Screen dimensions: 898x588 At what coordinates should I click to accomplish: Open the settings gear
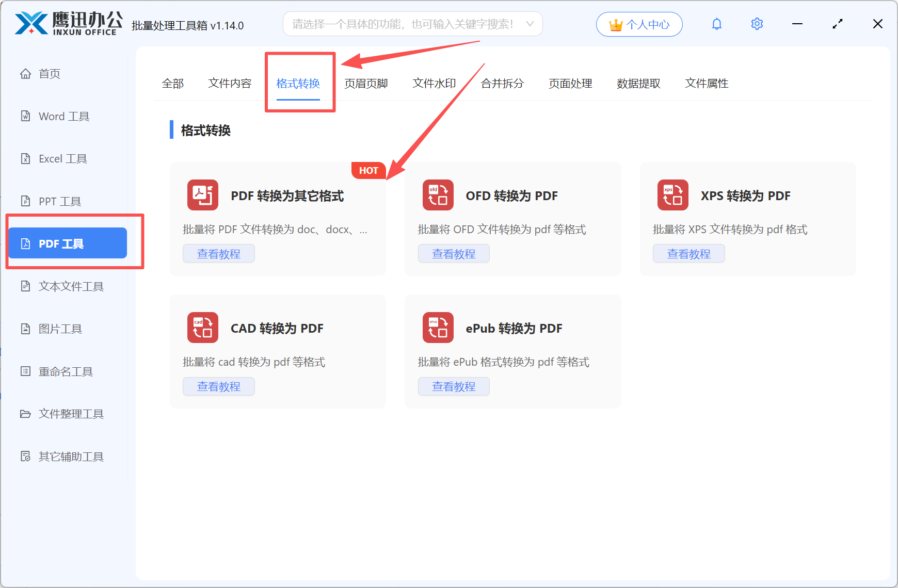click(757, 24)
